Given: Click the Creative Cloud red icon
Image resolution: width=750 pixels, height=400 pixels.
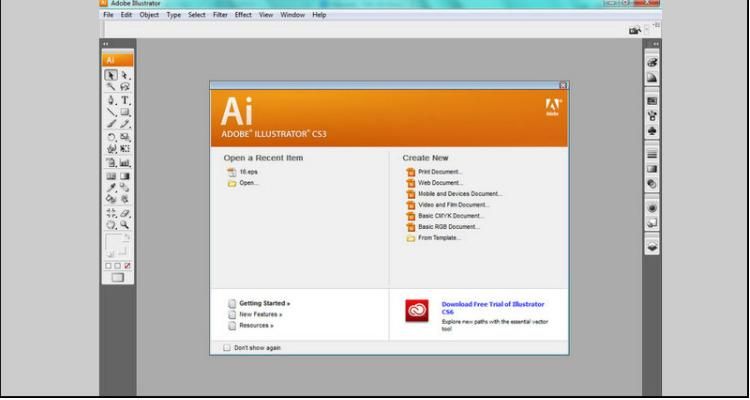Looking at the screenshot, I should click(417, 311).
